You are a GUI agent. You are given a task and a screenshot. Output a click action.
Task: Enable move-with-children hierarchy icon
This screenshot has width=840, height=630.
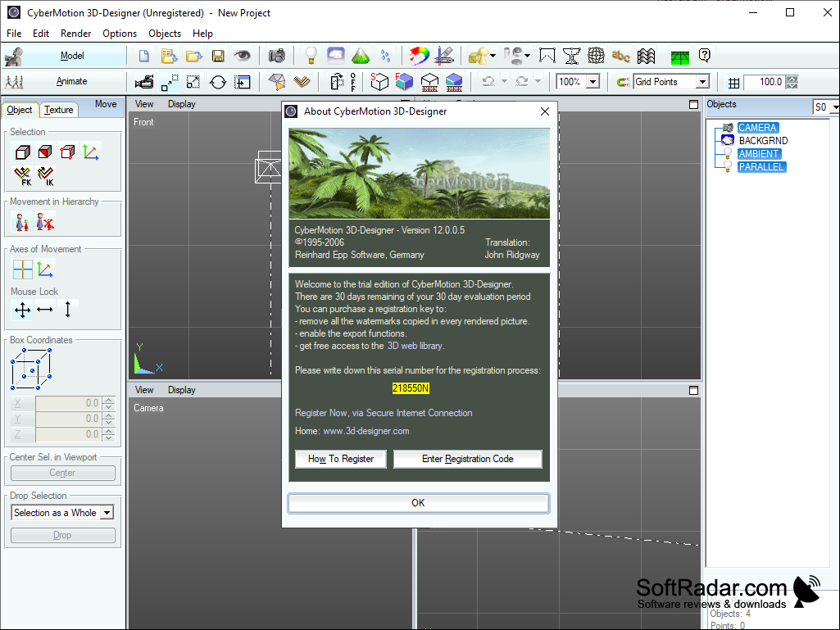pyautogui.click(x=22, y=222)
